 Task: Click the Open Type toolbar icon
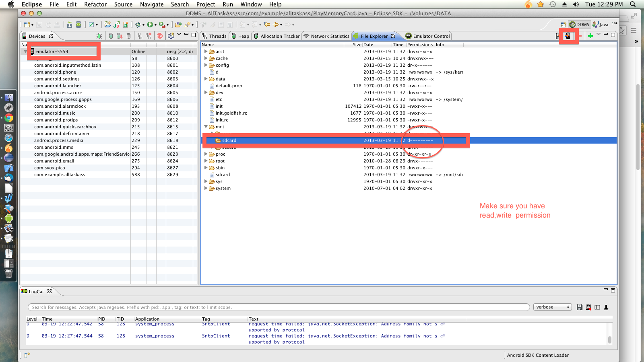(178, 25)
